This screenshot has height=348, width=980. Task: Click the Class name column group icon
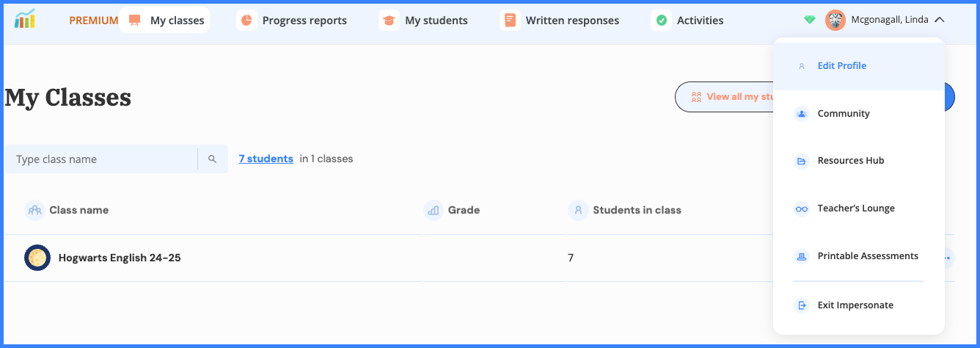[x=34, y=211]
